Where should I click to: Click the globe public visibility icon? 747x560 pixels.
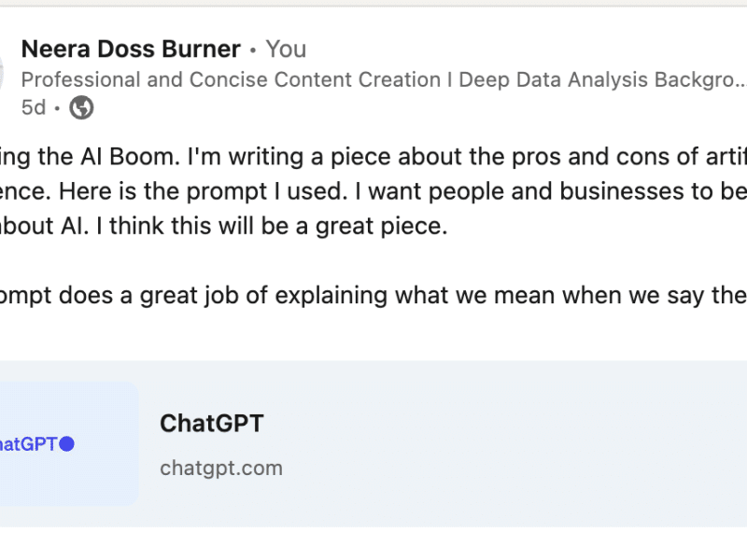click(81, 108)
